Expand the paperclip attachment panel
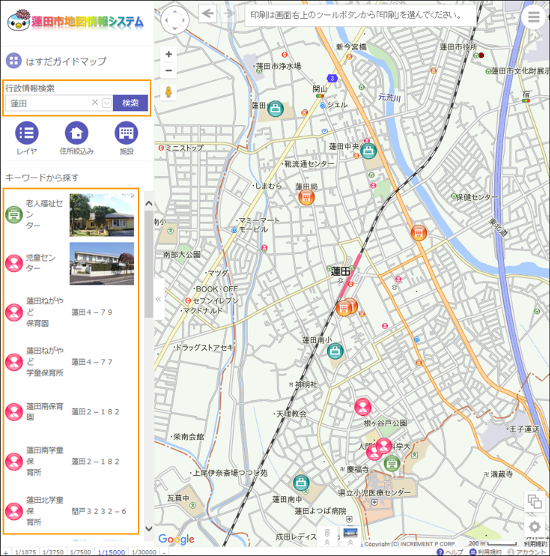 tap(327, 536)
